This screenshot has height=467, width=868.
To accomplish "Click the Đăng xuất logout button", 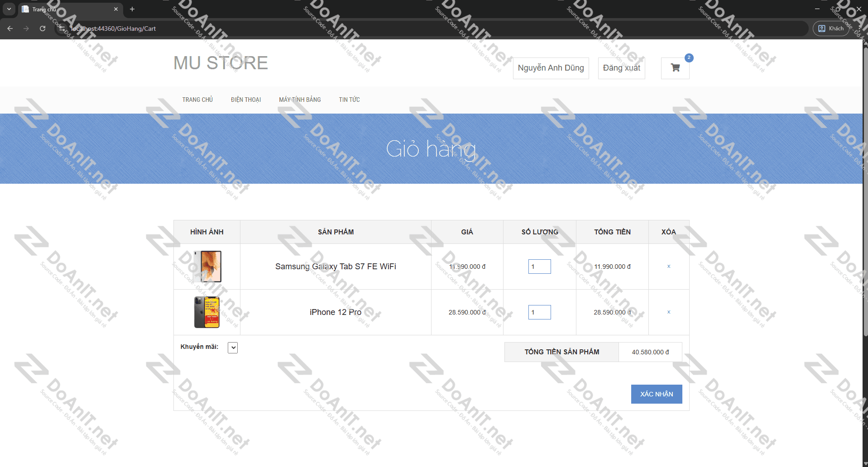I will tap(622, 68).
